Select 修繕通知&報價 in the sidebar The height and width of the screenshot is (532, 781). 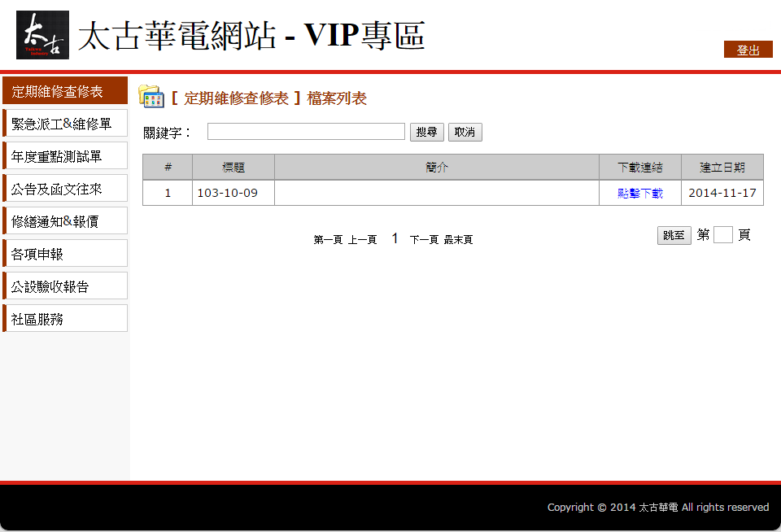[x=65, y=221]
